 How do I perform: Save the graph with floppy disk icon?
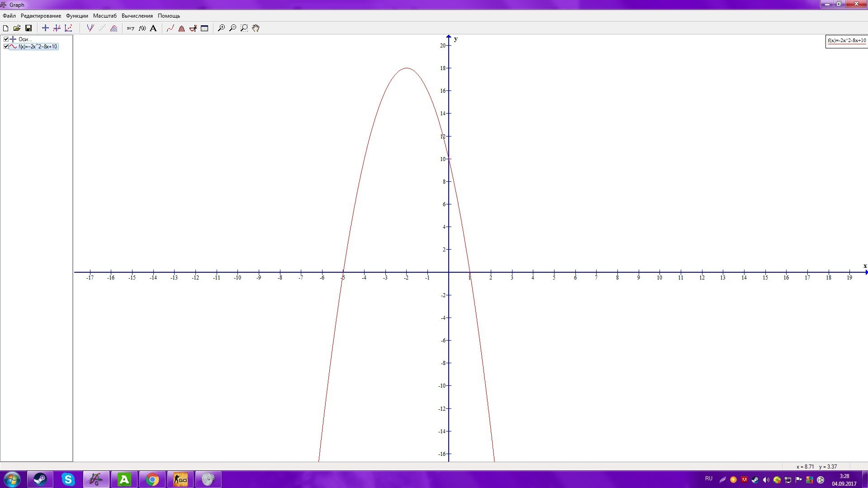tap(28, 28)
